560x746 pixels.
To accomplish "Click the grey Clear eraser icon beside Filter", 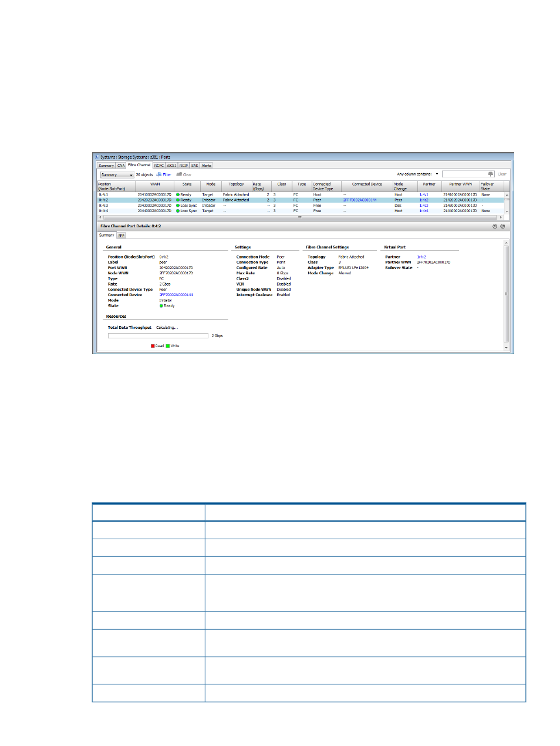I will click(x=179, y=174).
